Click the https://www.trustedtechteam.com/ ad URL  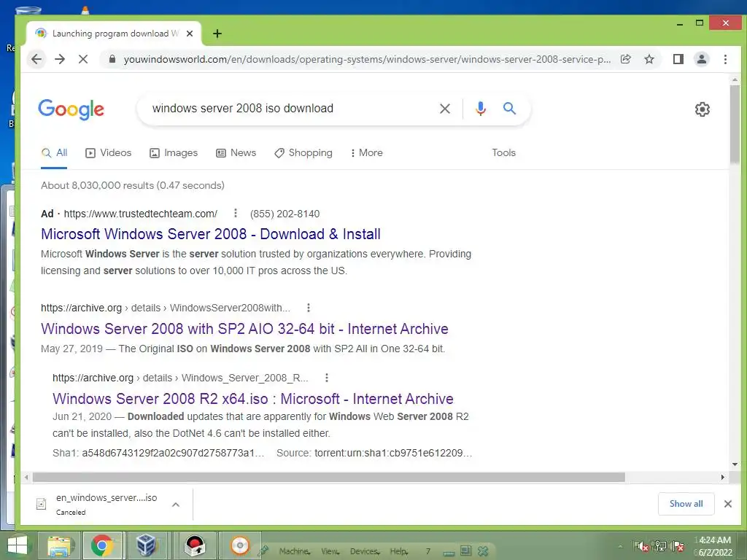tap(141, 214)
